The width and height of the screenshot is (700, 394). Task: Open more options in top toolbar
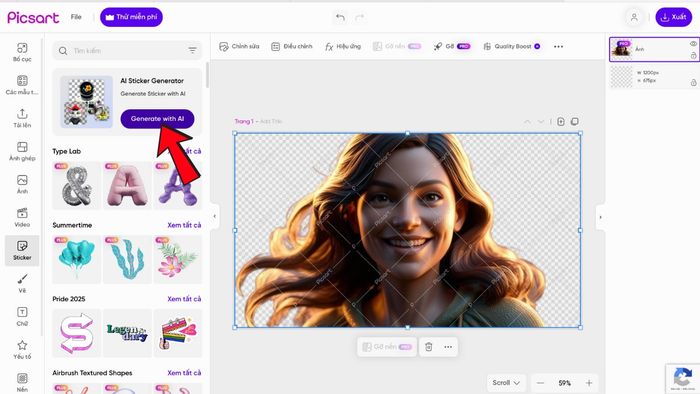pos(558,46)
